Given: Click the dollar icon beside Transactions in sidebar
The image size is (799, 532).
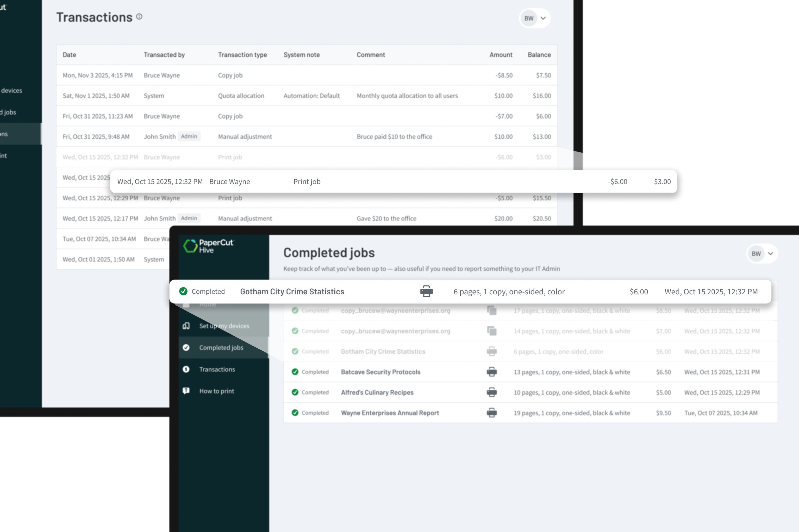Looking at the screenshot, I should pos(186,369).
